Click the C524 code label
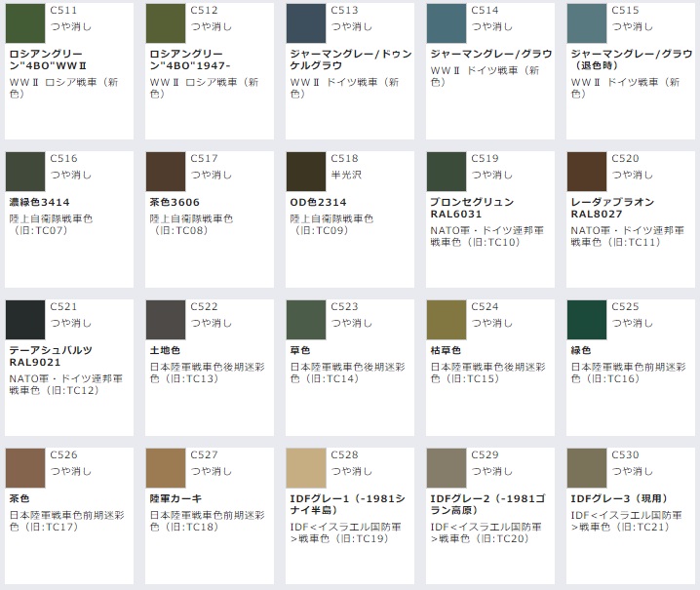Image resolution: width=700 pixels, height=590 pixels. (485, 307)
